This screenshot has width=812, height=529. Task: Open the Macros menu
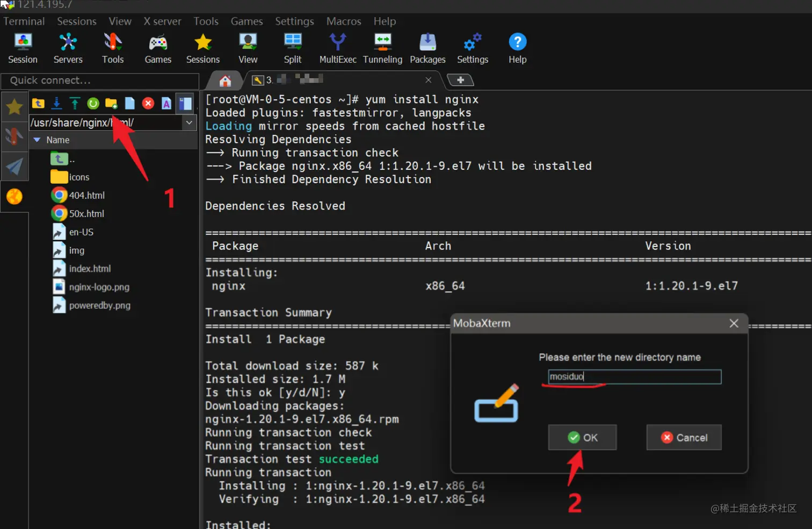pos(344,21)
